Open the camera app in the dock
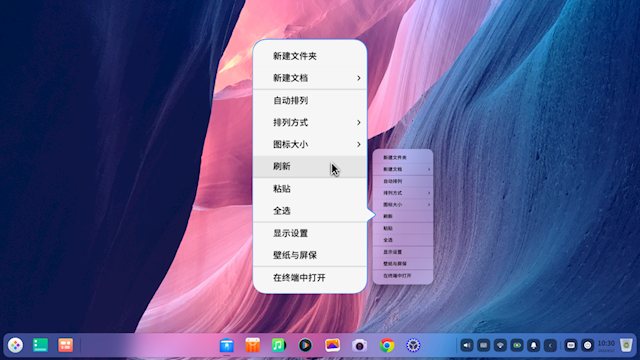This screenshot has width=640, height=360. click(x=360, y=345)
